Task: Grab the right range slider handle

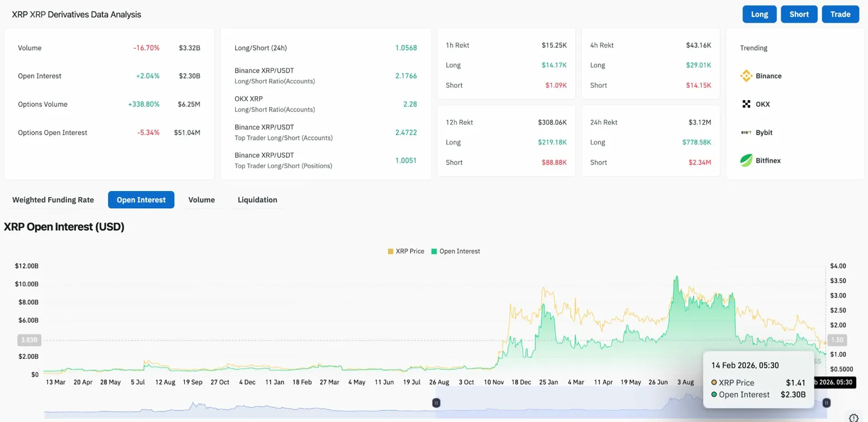Action: tap(826, 403)
